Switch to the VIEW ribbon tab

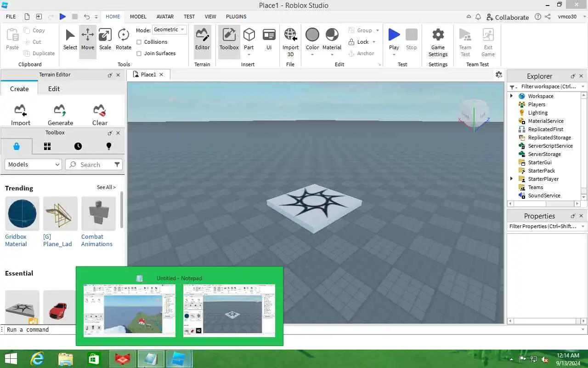pyautogui.click(x=210, y=17)
